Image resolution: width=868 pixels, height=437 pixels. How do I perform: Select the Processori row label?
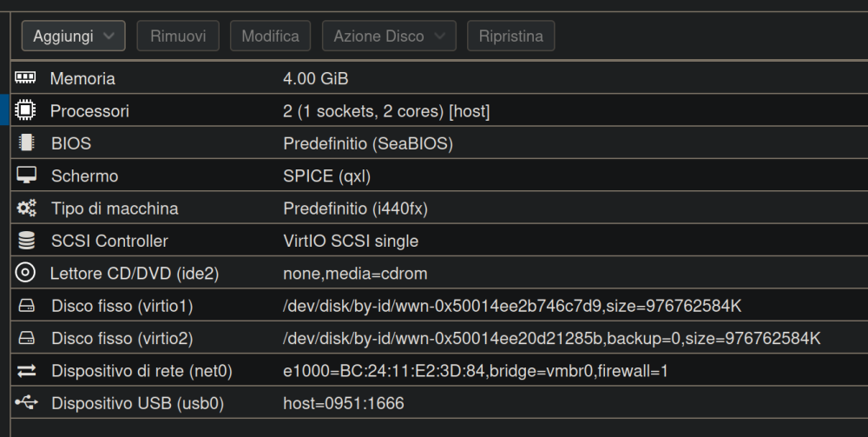[89, 111]
